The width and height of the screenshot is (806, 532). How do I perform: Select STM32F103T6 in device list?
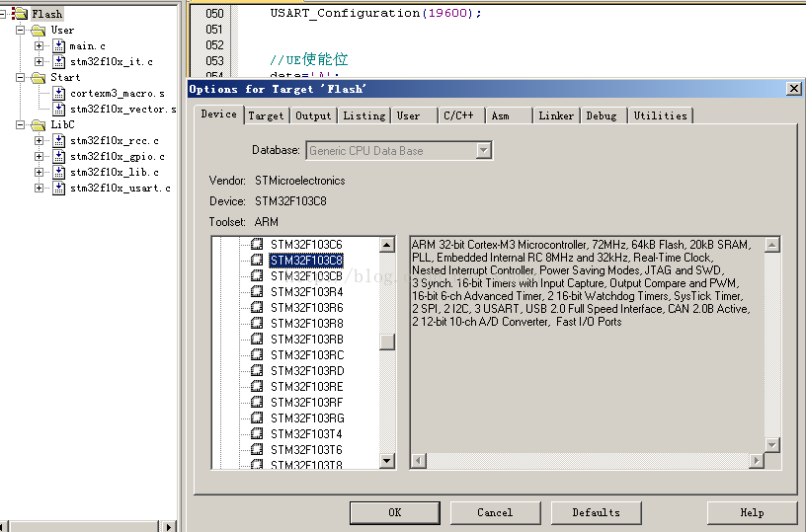tap(306, 450)
